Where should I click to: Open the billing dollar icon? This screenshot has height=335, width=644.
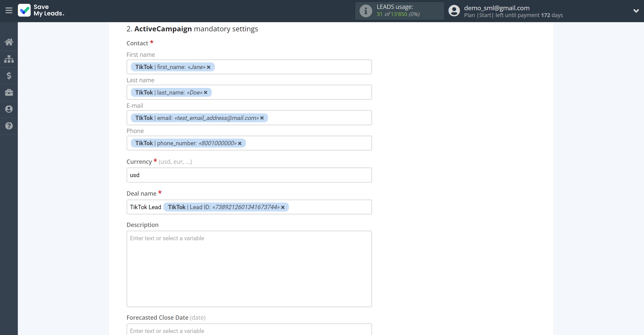click(x=9, y=76)
